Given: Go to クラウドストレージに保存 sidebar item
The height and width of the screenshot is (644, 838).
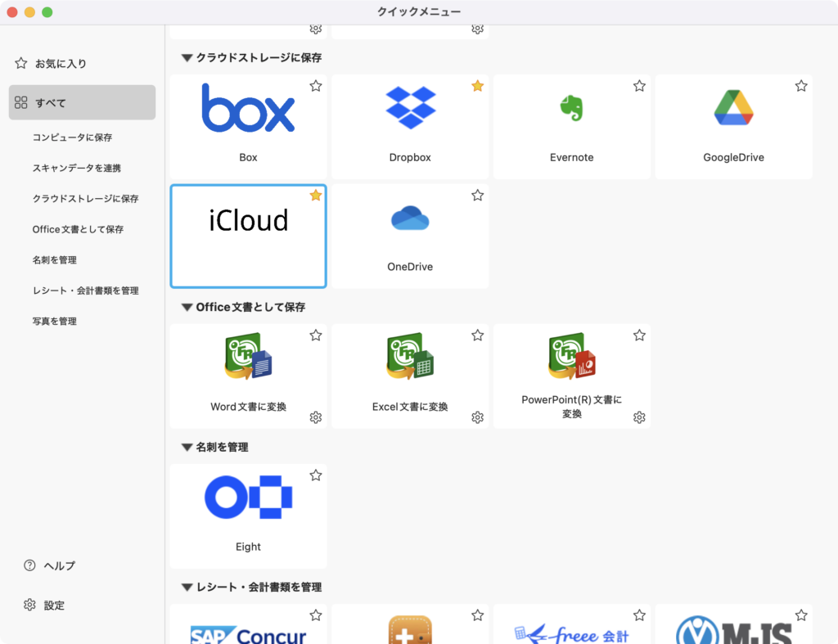Looking at the screenshot, I should (85, 198).
